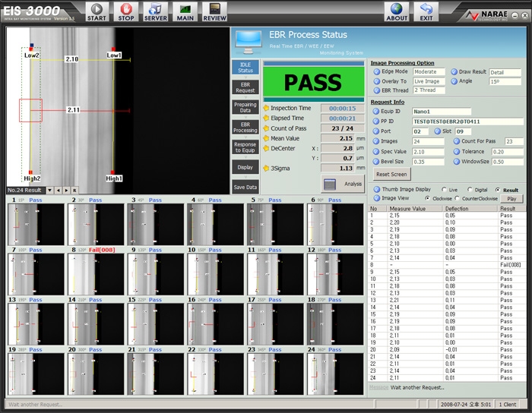This screenshot has width=532, height=413.
Task: Open the EBR Thread 2 Thread combo
Action: coord(429,90)
